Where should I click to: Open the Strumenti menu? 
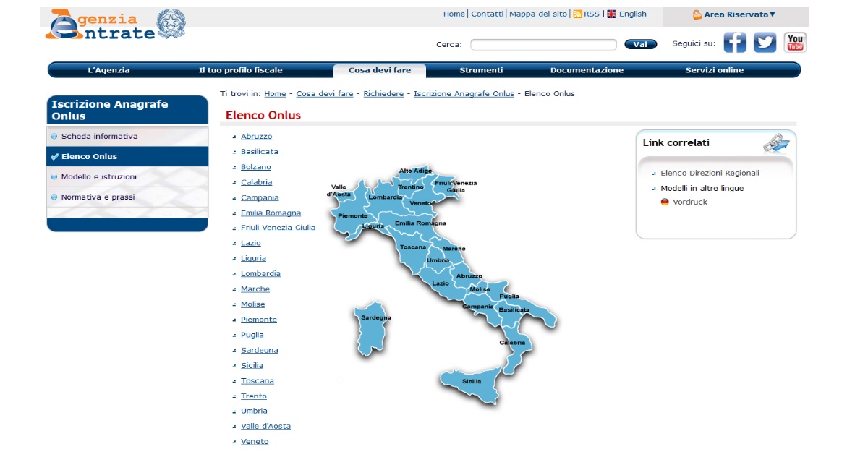click(x=481, y=70)
